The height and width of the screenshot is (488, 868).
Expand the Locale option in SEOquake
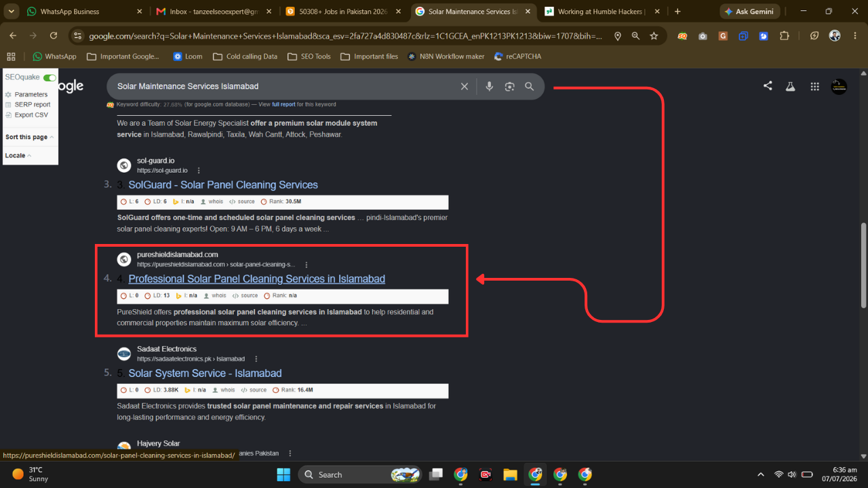pos(18,155)
